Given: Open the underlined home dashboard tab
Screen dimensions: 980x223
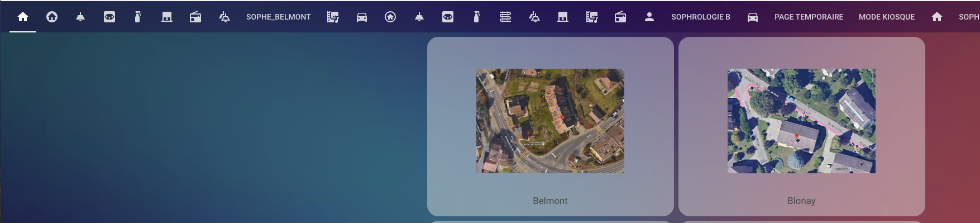Looking at the screenshot, I should click(23, 17).
